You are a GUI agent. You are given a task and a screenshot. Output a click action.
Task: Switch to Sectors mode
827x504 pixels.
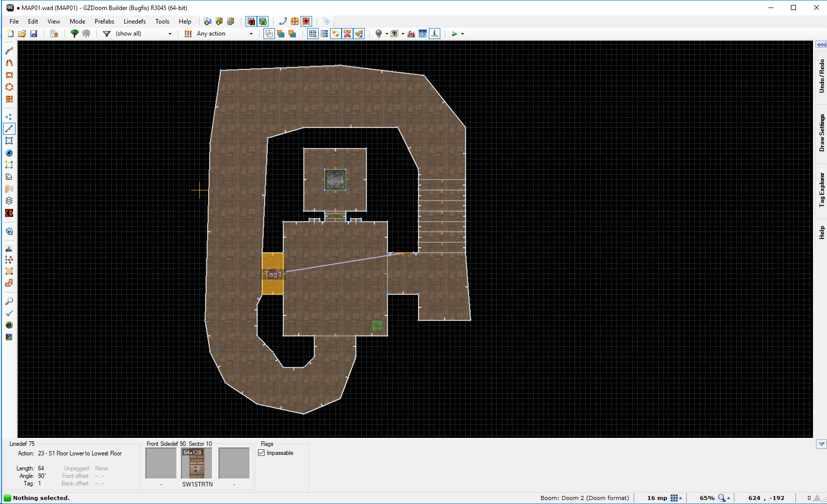(x=9, y=141)
